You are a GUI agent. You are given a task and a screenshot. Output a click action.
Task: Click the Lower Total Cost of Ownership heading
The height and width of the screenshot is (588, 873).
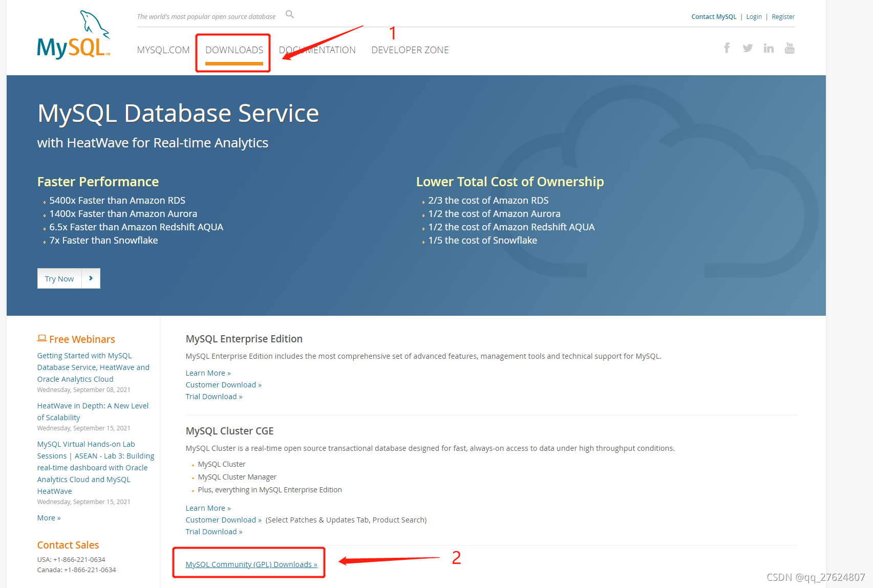(510, 182)
